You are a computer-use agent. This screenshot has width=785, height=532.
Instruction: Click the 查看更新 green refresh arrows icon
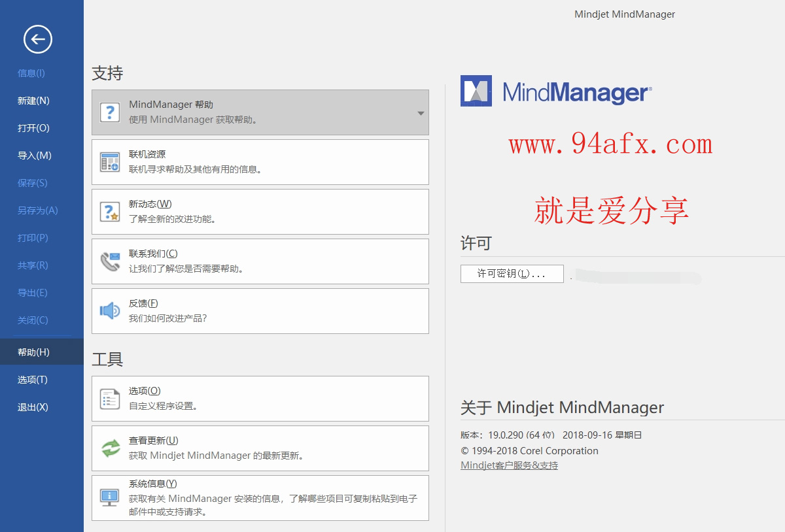(111, 448)
